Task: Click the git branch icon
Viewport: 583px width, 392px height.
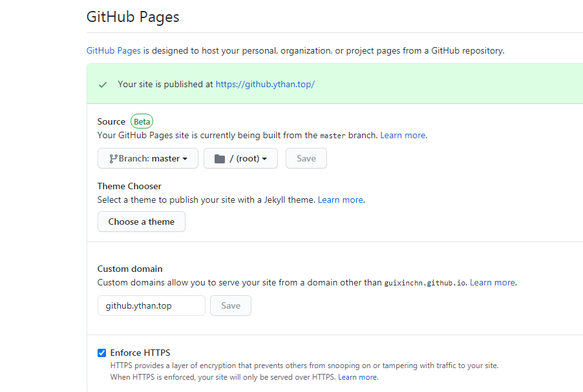Action: click(113, 159)
